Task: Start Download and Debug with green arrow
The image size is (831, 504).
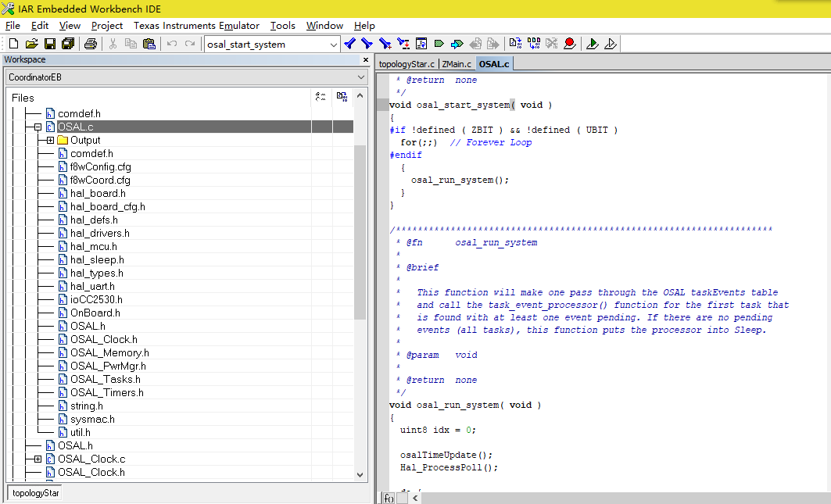Action: click(x=593, y=44)
